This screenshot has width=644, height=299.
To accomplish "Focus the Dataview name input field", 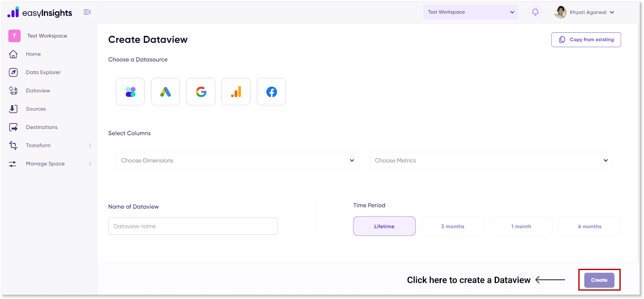I will [x=193, y=226].
